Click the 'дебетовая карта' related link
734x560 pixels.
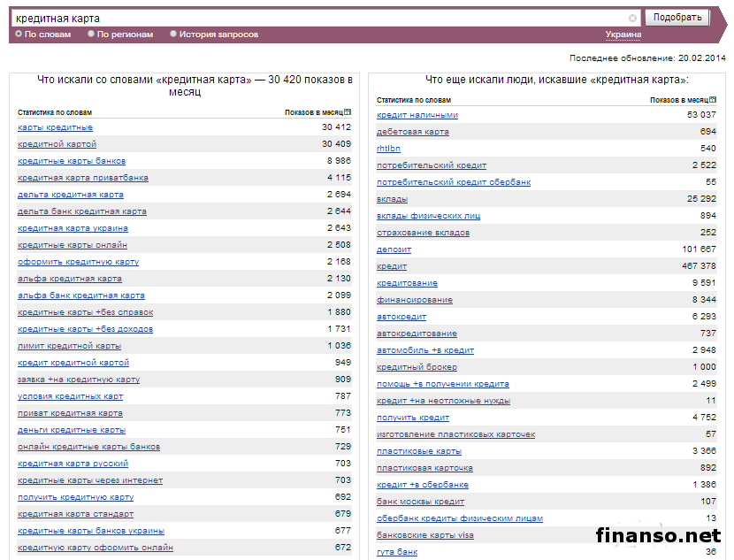413,132
